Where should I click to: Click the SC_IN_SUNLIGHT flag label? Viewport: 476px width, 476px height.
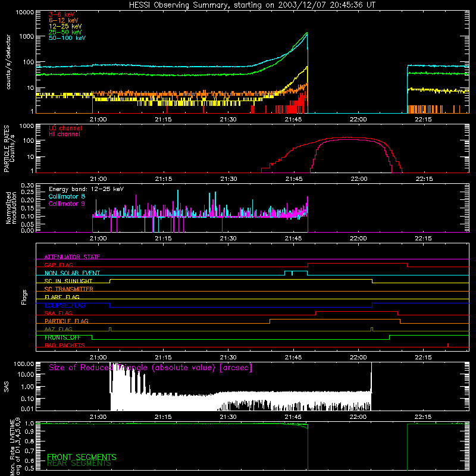pyautogui.click(x=68, y=281)
